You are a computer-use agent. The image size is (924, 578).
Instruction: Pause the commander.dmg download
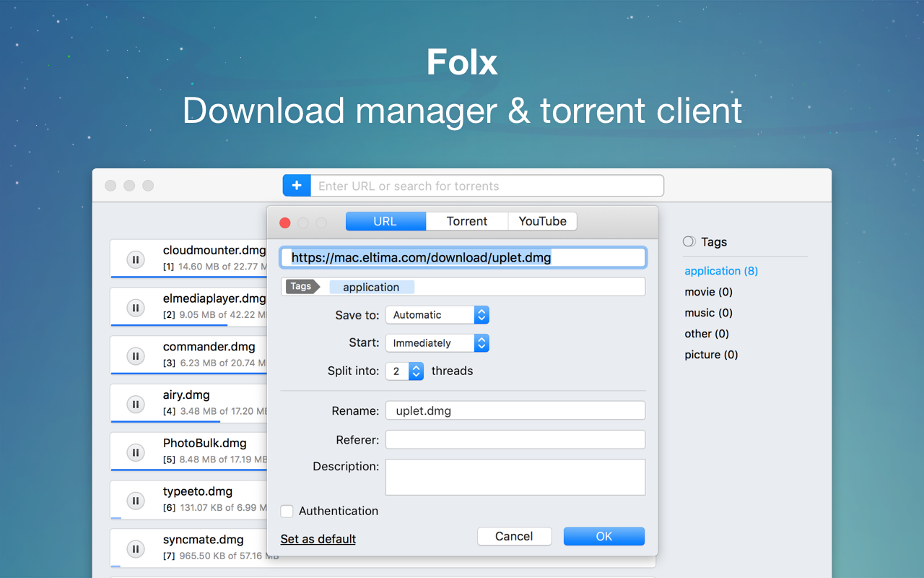(135, 356)
